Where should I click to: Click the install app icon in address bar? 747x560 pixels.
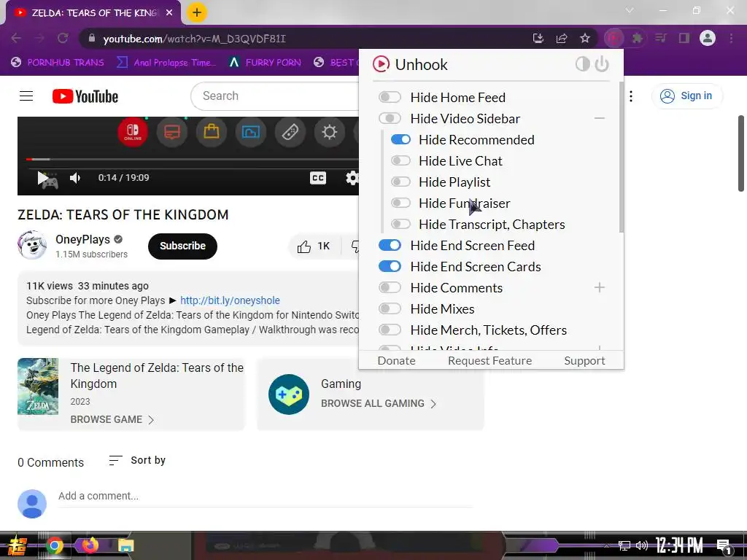538,38
